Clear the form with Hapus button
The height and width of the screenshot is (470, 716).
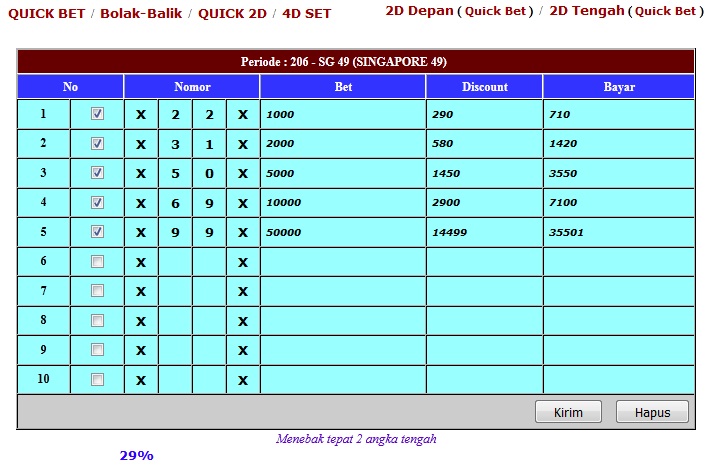(652, 412)
